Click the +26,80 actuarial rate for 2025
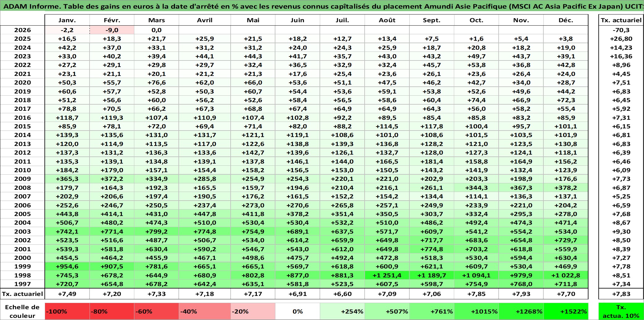Image resolution: width=644 pixels, height=320 pixels. point(621,39)
